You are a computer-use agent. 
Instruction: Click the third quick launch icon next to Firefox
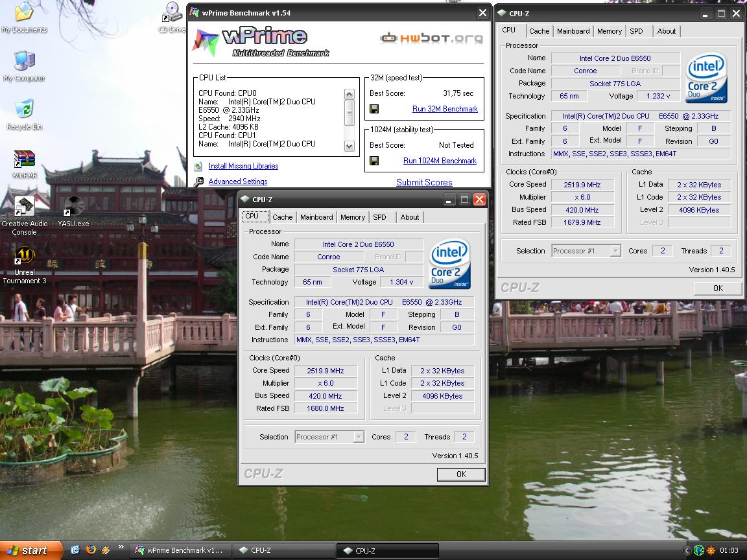tap(106, 550)
